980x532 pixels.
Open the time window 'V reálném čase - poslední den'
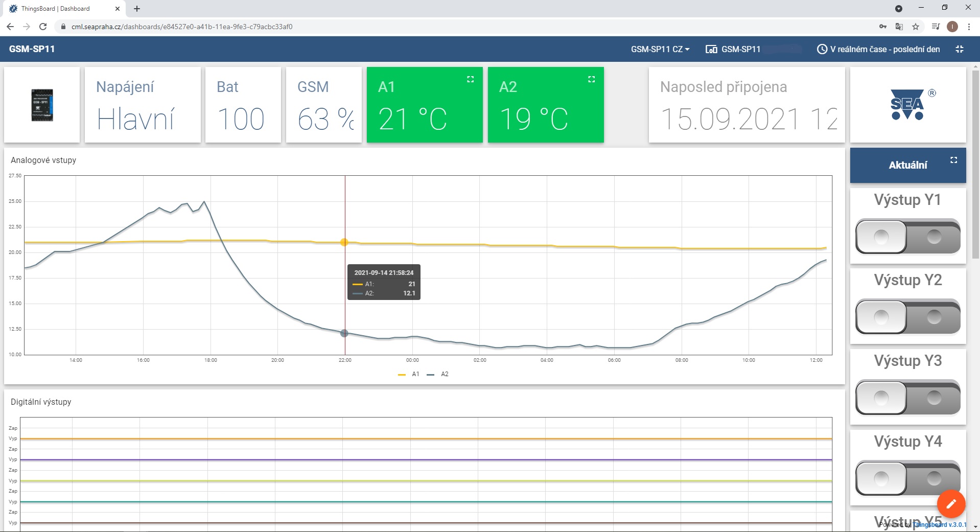click(879, 49)
